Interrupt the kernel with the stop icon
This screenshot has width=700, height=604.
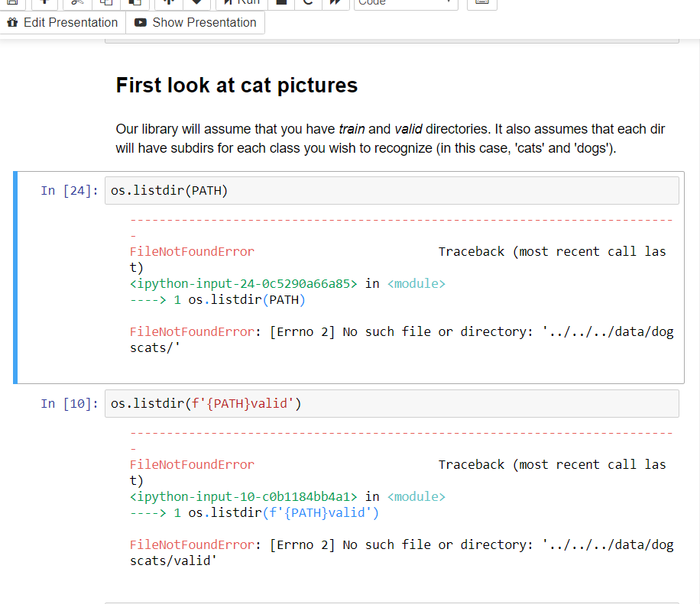281,2
